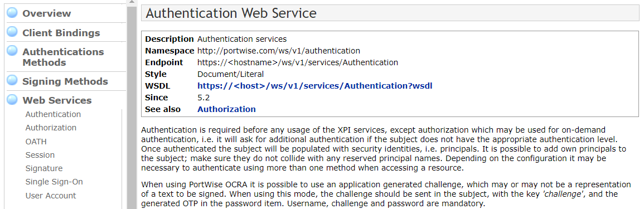
Task: Open the Single Sign-On page
Action: [54, 182]
